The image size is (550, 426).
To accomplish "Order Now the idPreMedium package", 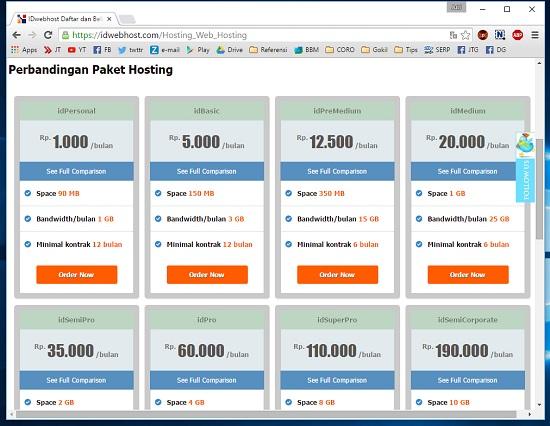I will [x=337, y=274].
